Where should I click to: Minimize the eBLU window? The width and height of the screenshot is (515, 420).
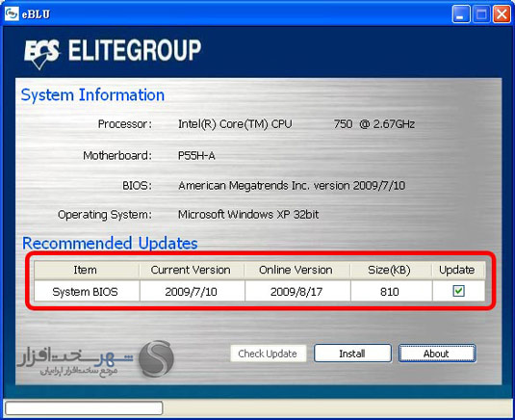coord(460,14)
